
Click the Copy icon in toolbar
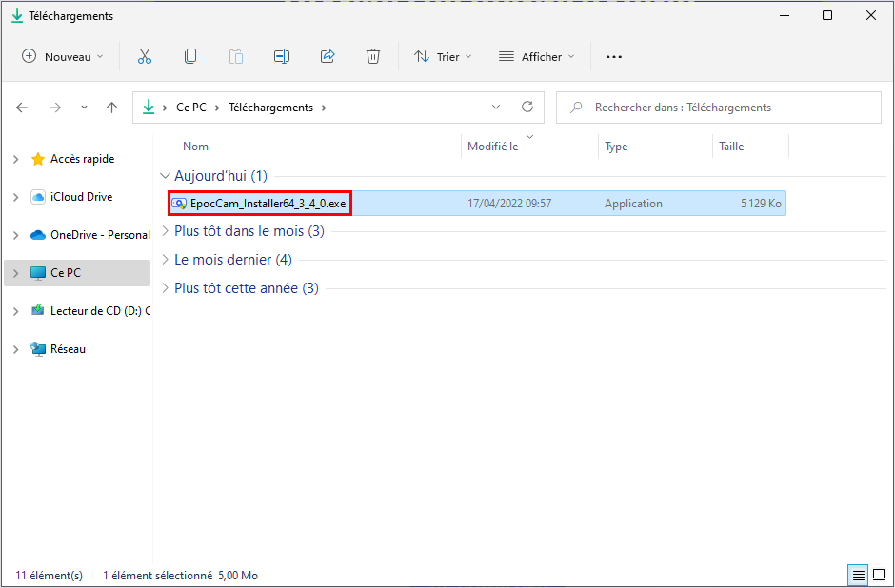point(190,56)
